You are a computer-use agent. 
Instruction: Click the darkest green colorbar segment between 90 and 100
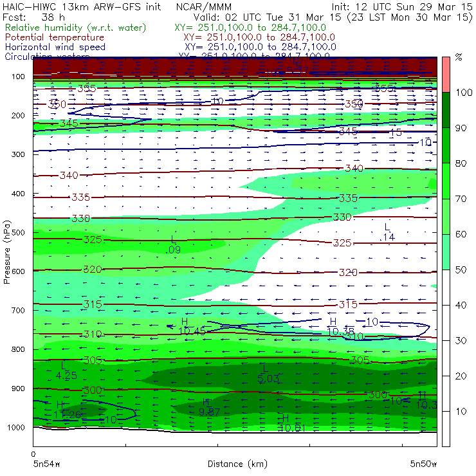446,110
